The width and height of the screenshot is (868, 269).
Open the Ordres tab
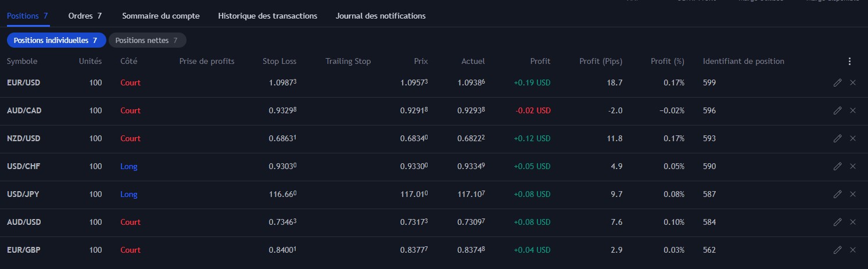85,16
